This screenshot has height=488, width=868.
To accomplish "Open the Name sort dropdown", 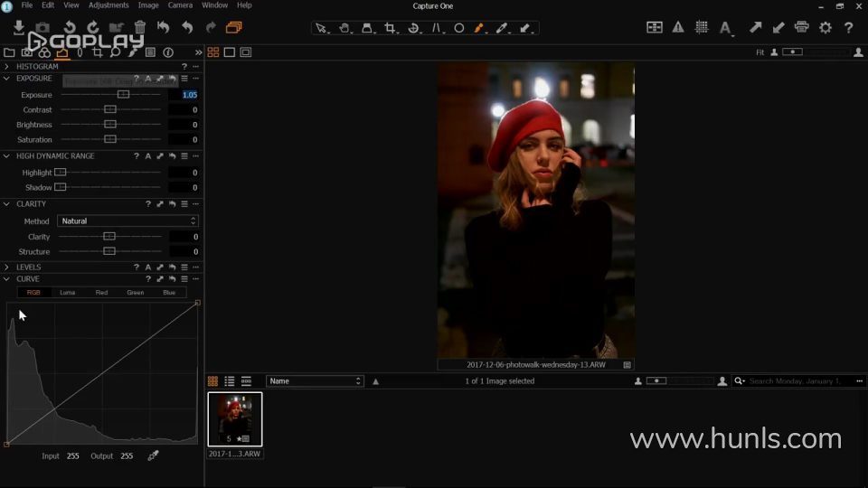I will pos(315,381).
